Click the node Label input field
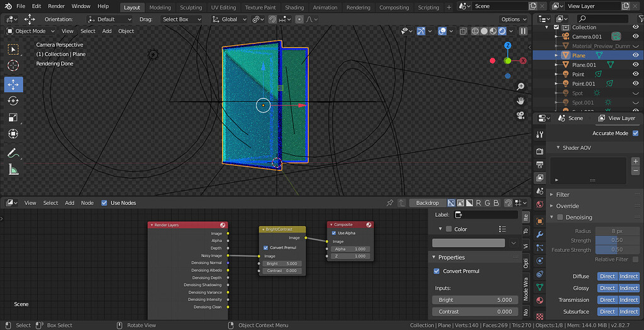644x330 pixels. click(x=486, y=215)
